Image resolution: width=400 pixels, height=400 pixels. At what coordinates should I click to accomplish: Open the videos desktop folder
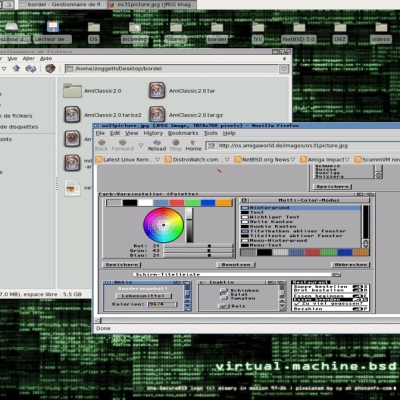click(x=381, y=27)
